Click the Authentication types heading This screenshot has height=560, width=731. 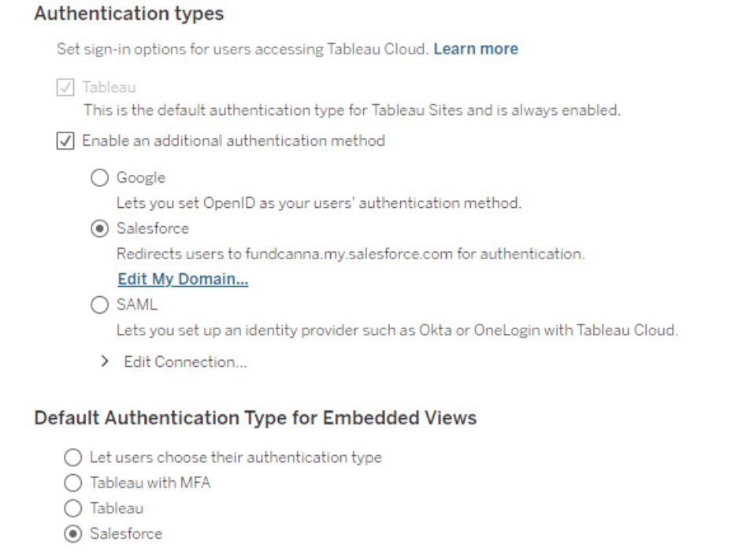coord(128,13)
